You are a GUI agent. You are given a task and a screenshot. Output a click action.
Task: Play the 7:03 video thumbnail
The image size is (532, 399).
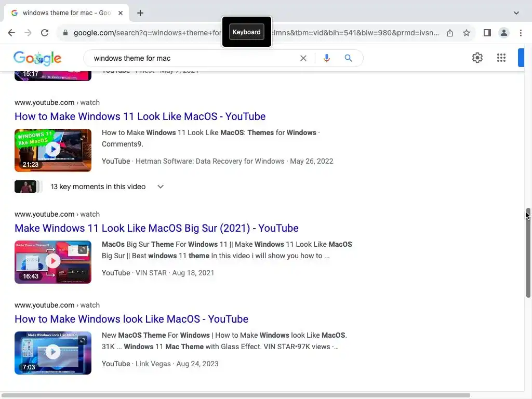(x=53, y=353)
